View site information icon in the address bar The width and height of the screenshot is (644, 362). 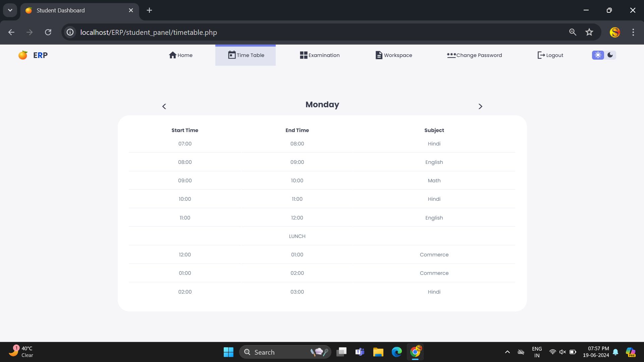70,32
